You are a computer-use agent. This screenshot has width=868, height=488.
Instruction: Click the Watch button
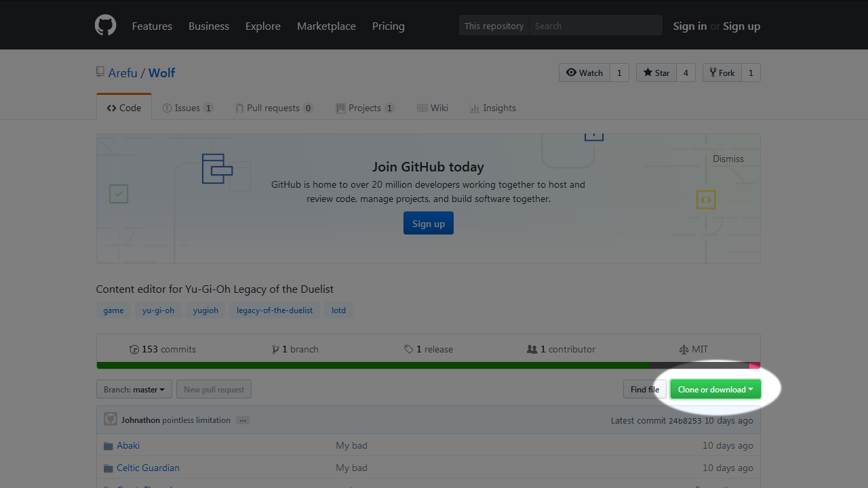click(x=585, y=73)
